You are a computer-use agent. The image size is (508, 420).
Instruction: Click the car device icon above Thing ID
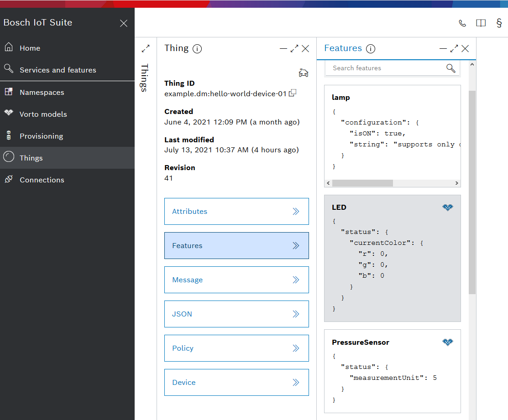303,73
